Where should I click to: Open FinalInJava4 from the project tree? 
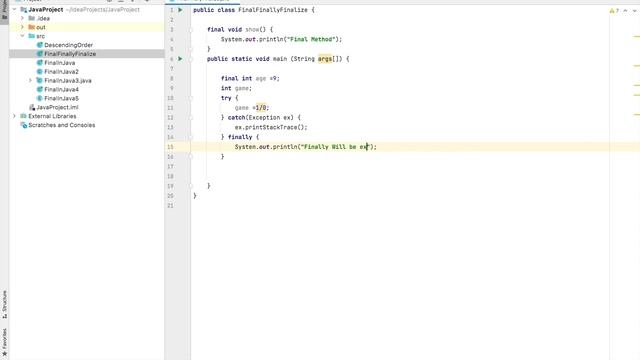click(x=62, y=89)
